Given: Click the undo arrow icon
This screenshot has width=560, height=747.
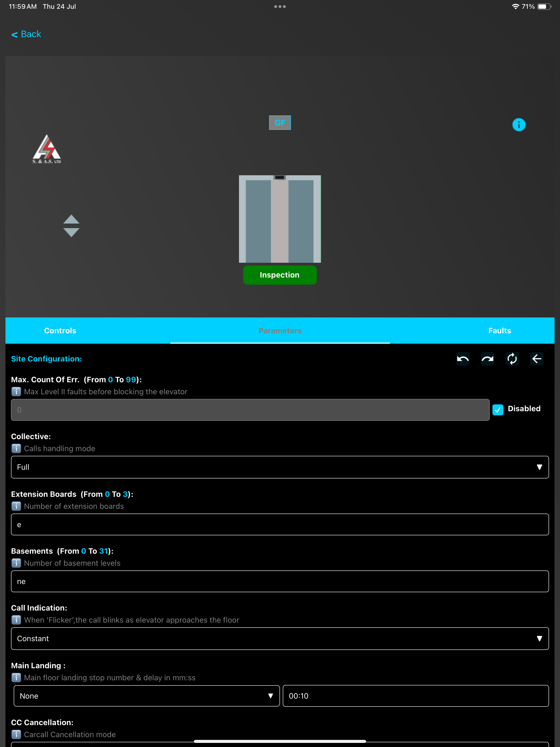Looking at the screenshot, I should (463, 359).
